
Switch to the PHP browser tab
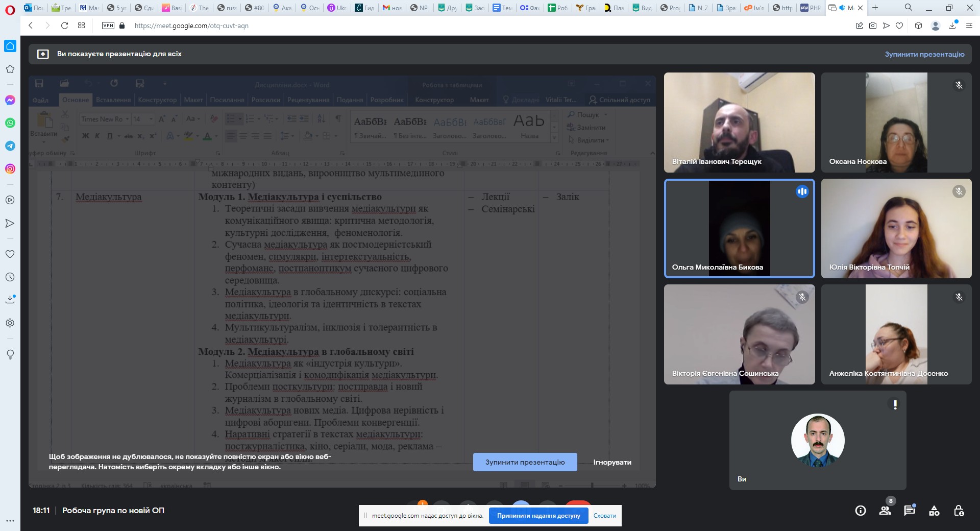[811, 8]
